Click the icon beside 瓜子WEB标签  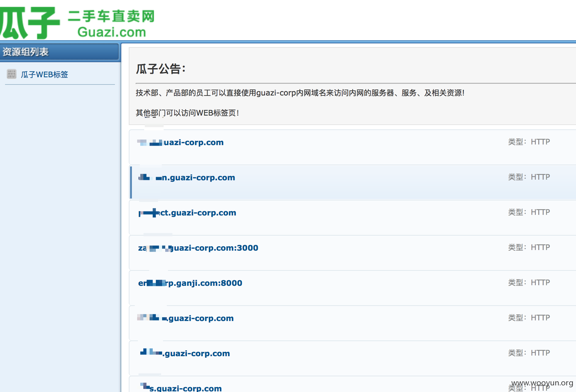tap(12, 74)
